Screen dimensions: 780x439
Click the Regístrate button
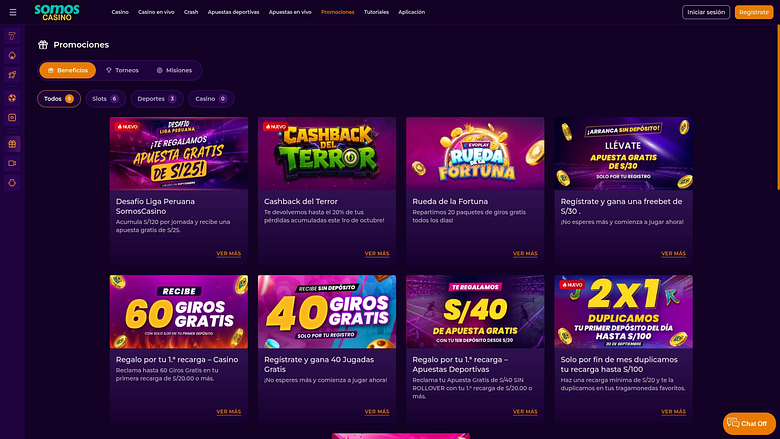[754, 12]
